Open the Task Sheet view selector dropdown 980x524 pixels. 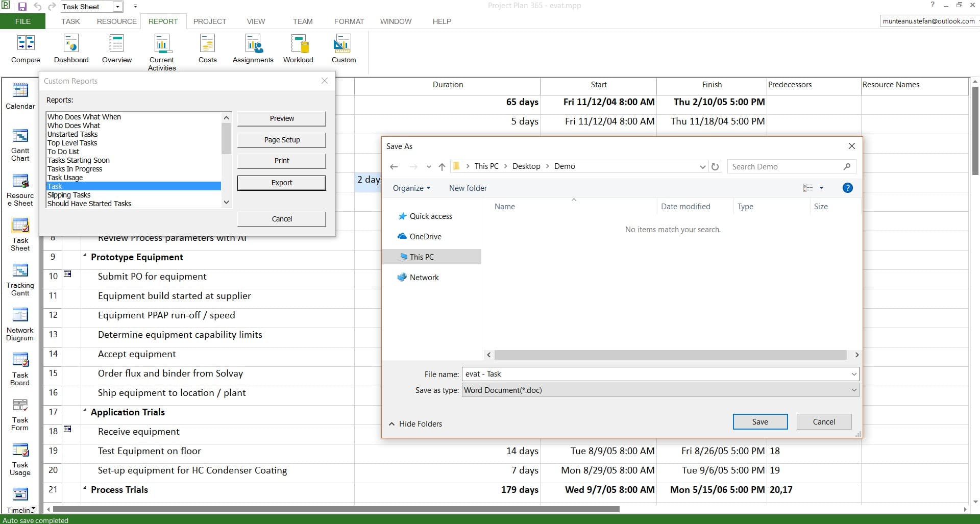coord(116,7)
